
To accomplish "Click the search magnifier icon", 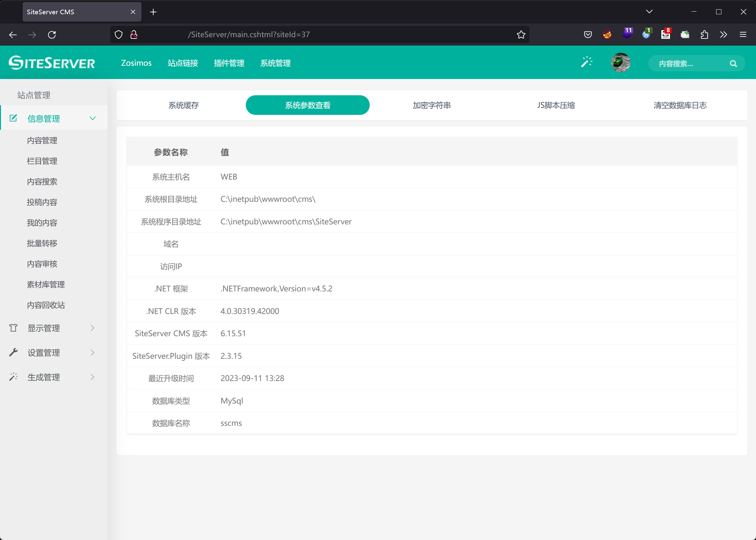I will 733,63.
